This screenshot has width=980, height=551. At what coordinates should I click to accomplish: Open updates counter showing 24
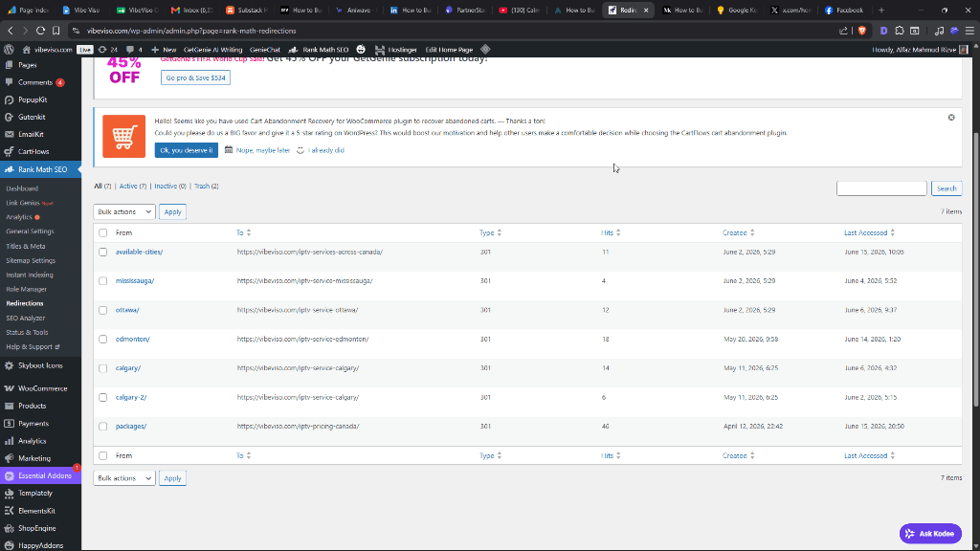(x=107, y=50)
